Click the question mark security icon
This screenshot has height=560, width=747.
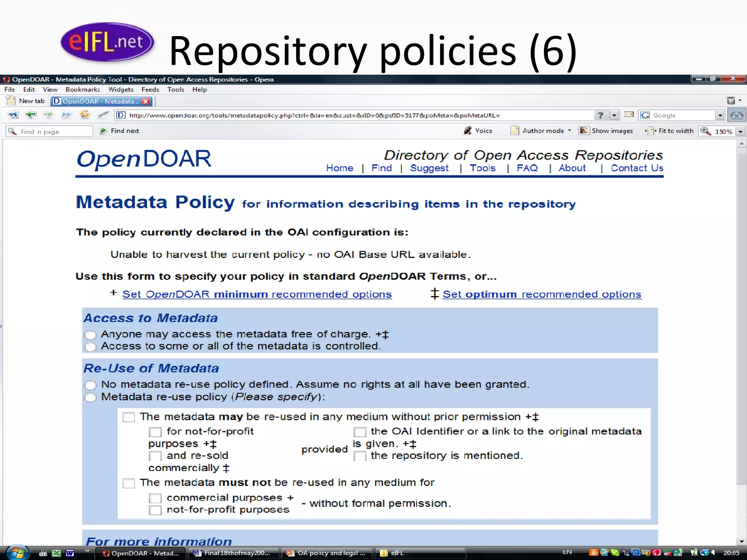(x=600, y=115)
